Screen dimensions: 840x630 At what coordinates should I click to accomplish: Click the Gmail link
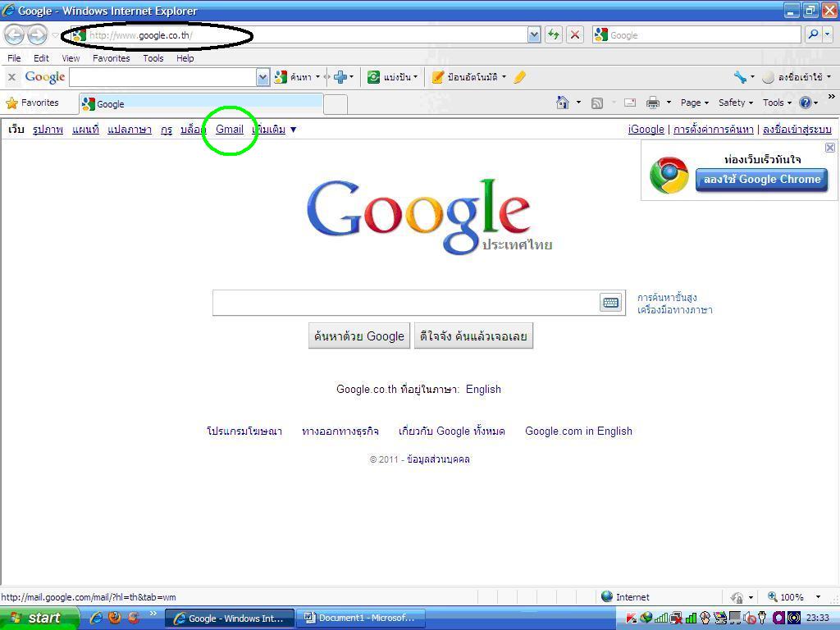[230, 129]
